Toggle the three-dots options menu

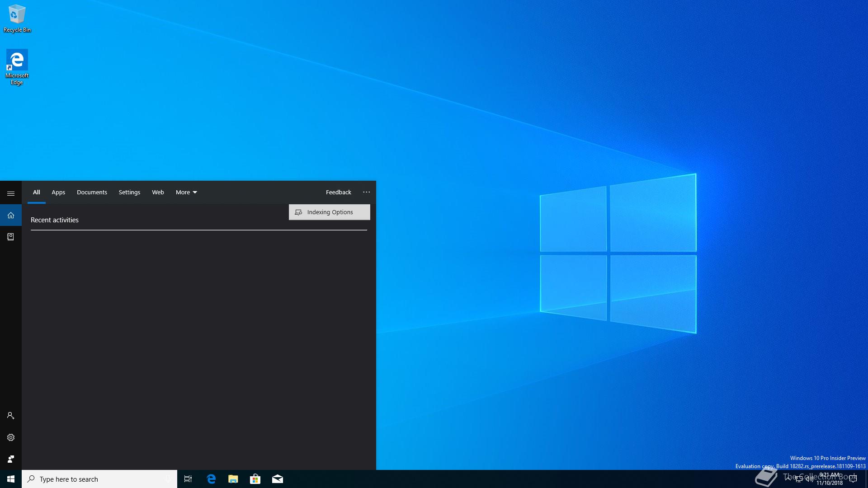(x=366, y=192)
